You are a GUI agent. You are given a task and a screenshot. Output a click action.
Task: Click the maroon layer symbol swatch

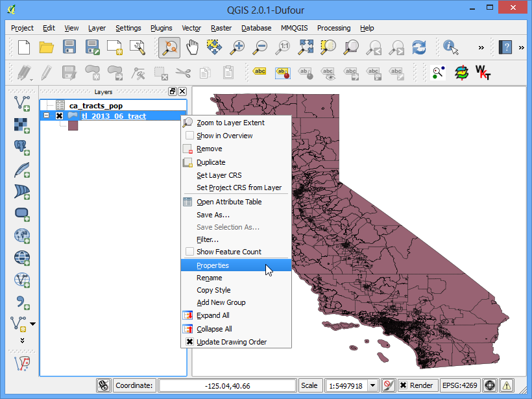(x=73, y=126)
